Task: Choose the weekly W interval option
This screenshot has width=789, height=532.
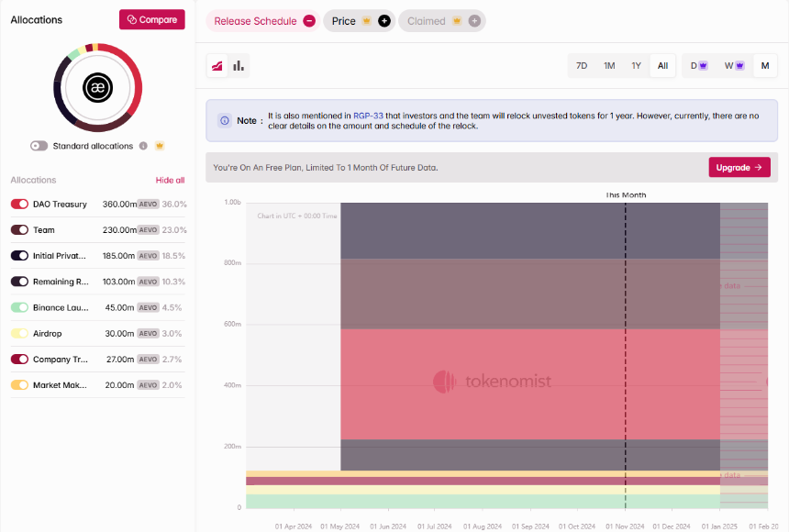Action: pos(734,66)
